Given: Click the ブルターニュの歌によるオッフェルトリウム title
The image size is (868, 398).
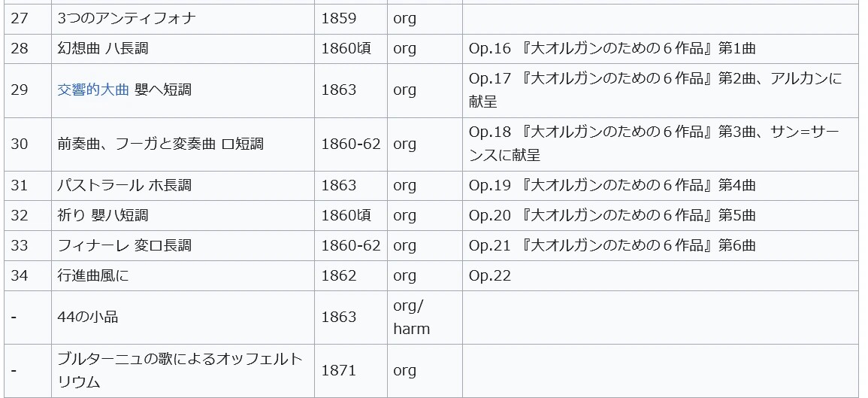Looking at the screenshot, I should click(180, 370).
